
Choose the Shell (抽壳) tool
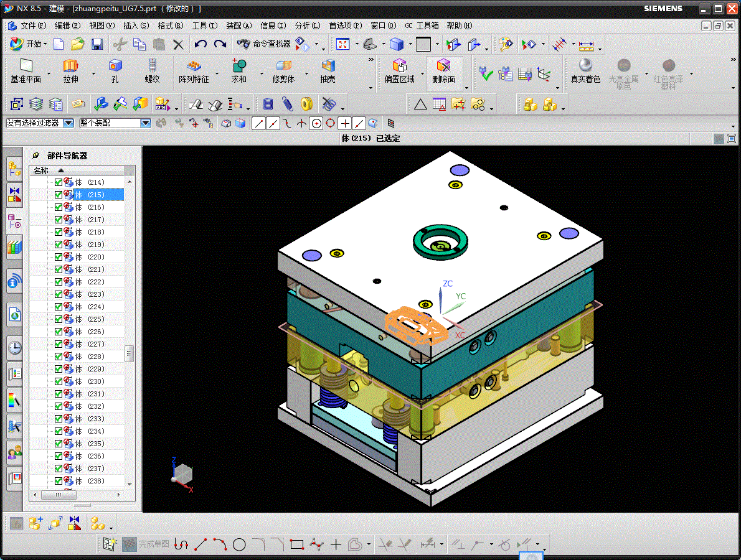(x=328, y=72)
